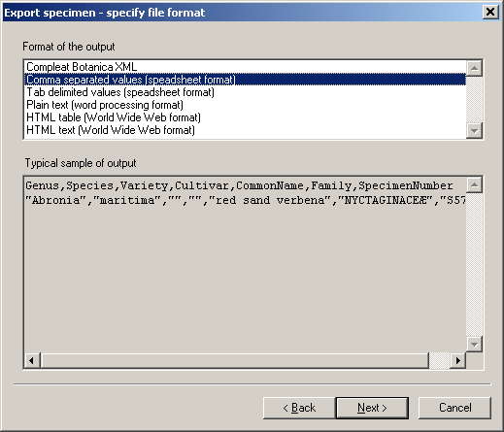Click sample output scroll right arrow

point(457,360)
